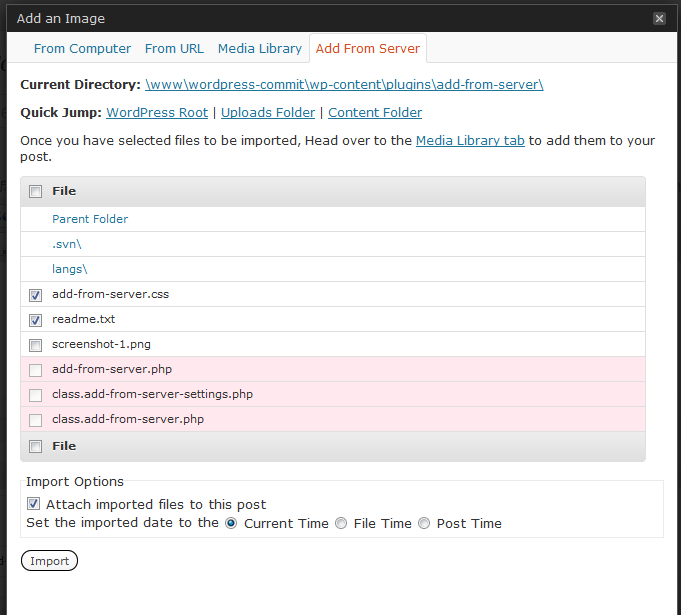
Task: Click the Import button
Action: (x=49, y=561)
